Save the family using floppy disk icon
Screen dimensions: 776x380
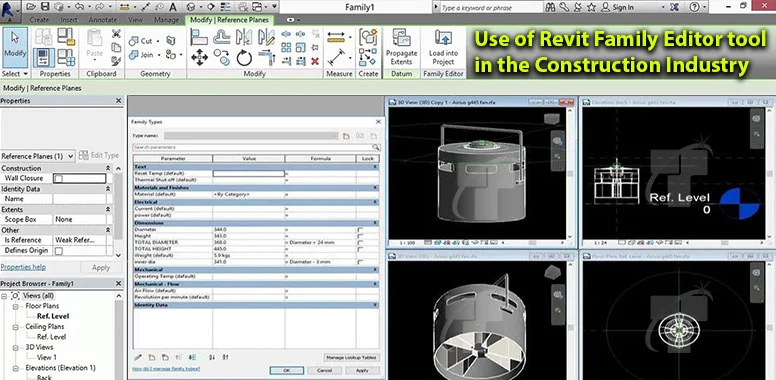(45, 7)
